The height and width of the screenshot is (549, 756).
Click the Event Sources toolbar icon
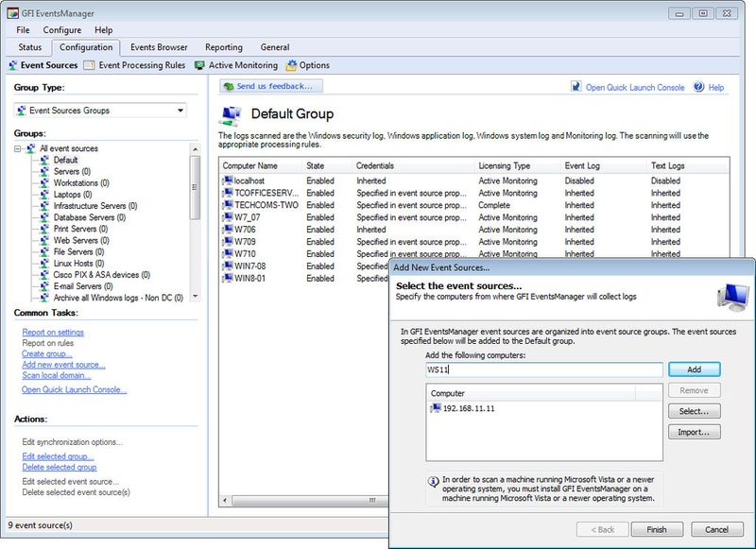point(13,65)
